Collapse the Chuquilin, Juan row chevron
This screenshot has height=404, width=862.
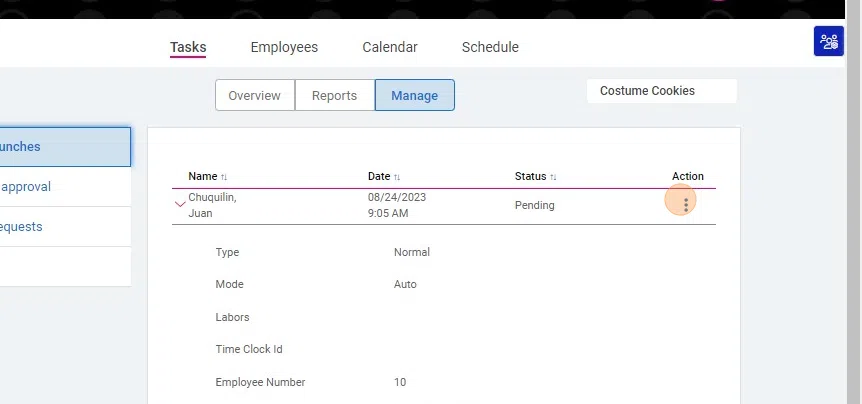pyautogui.click(x=180, y=204)
